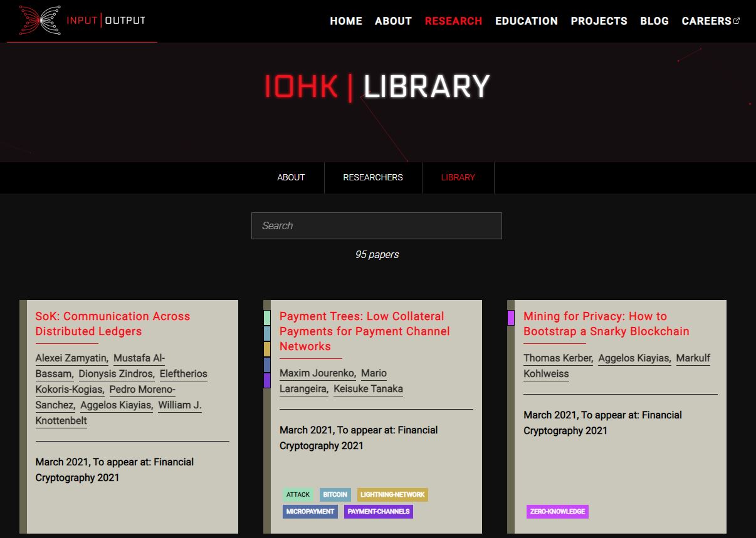Image resolution: width=756 pixels, height=538 pixels.
Task: Open the HOME navigation item
Action: [x=346, y=21]
